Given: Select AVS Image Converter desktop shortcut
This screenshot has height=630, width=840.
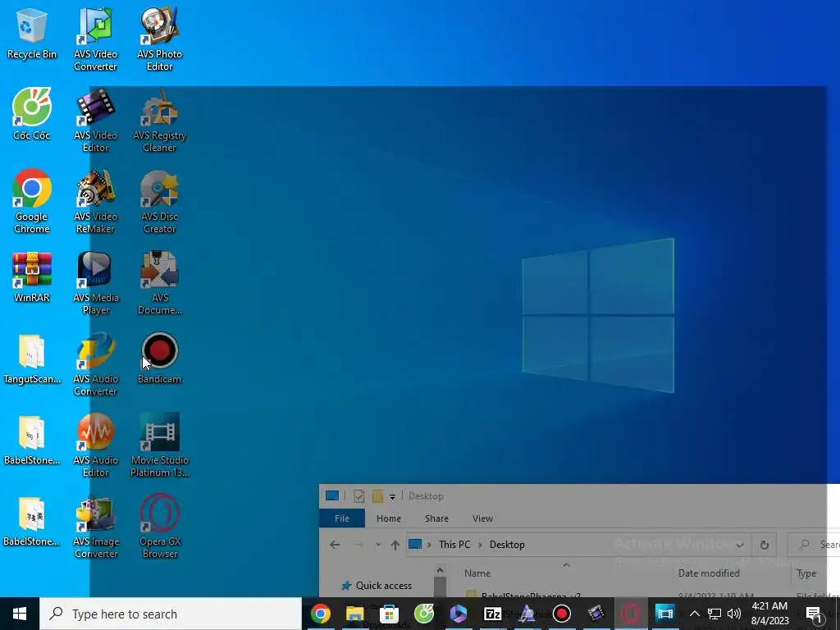Looking at the screenshot, I should [x=95, y=527].
